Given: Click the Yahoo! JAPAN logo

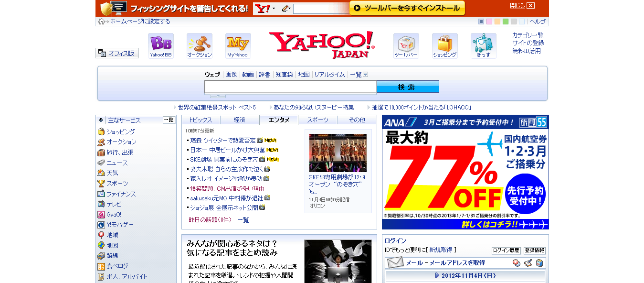Looking at the screenshot, I should (322, 45).
